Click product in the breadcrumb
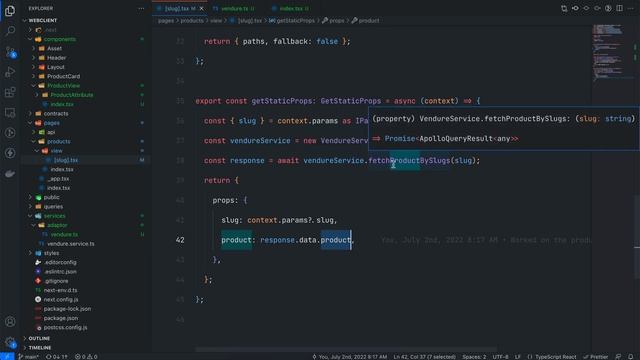The width and height of the screenshot is (640, 360). [369, 20]
